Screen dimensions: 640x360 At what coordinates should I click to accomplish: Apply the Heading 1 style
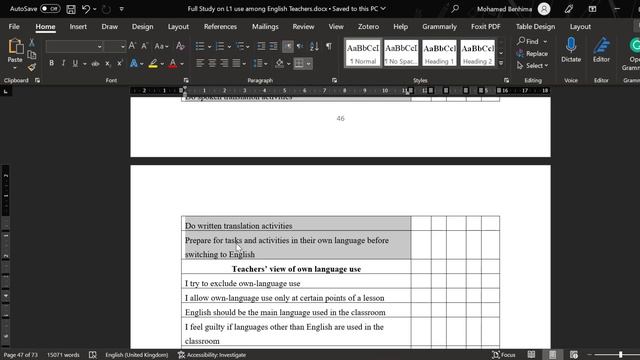[x=439, y=53]
